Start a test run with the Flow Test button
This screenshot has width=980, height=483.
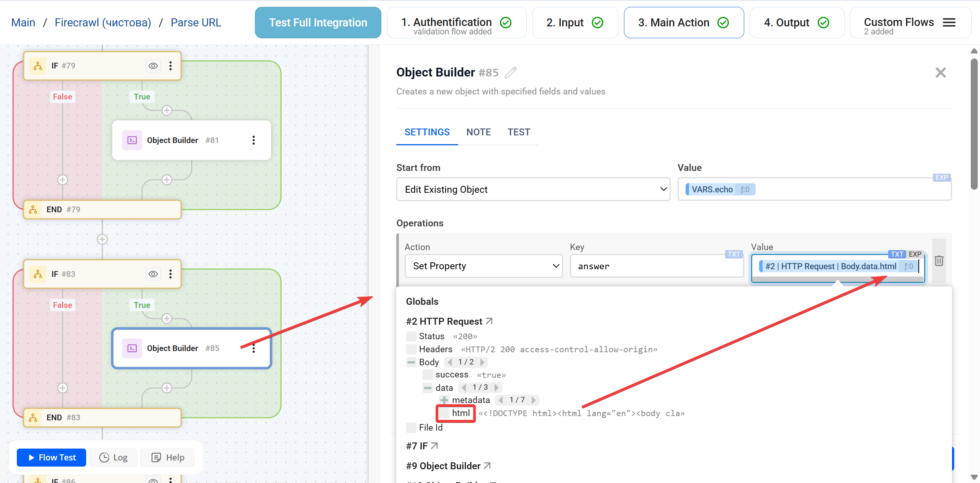[x=51, y=457]
